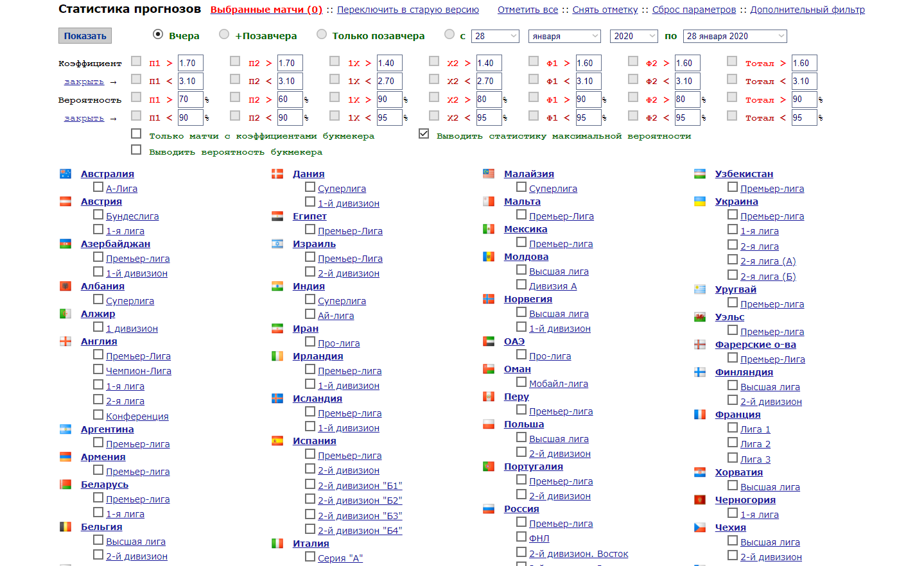Click the Malaysia flag icon
924x566 pixels.
click(x=489, y=173)
